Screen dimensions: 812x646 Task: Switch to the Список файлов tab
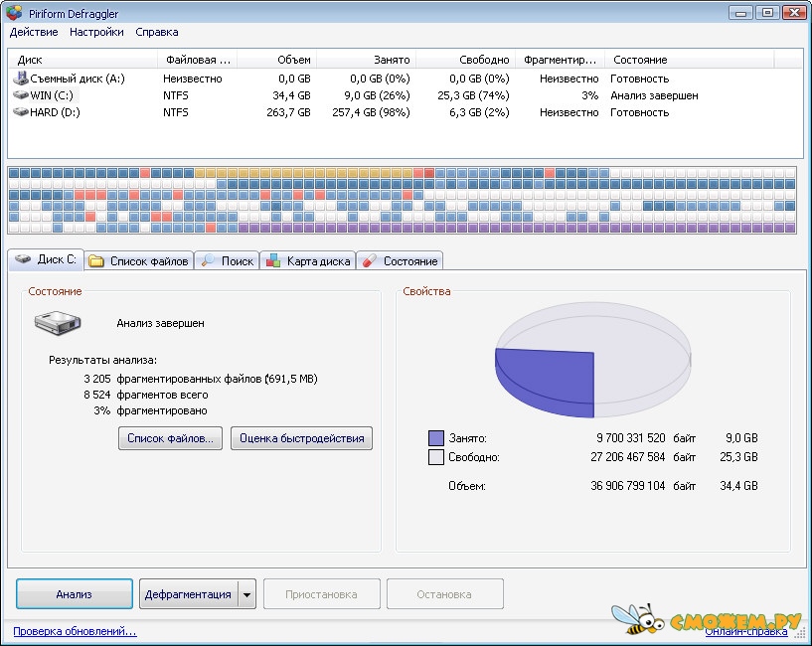[x=139, y=261]
